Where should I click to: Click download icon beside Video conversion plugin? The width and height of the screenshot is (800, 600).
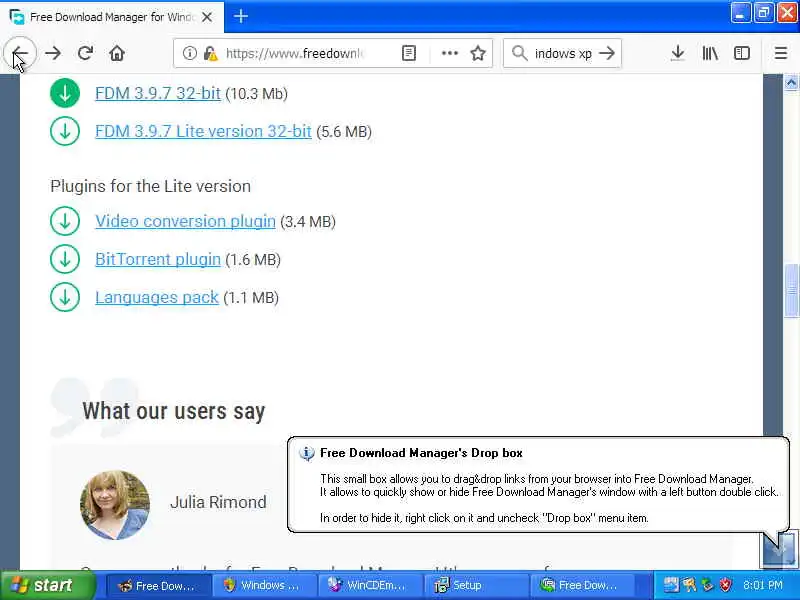pyautogui.click(x=65, y=221)
